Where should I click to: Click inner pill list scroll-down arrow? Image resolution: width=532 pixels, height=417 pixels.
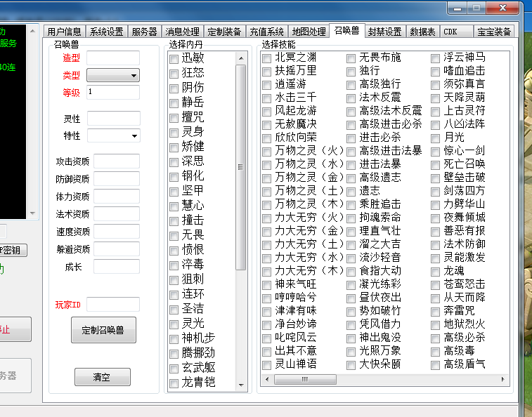pos(241,385)
